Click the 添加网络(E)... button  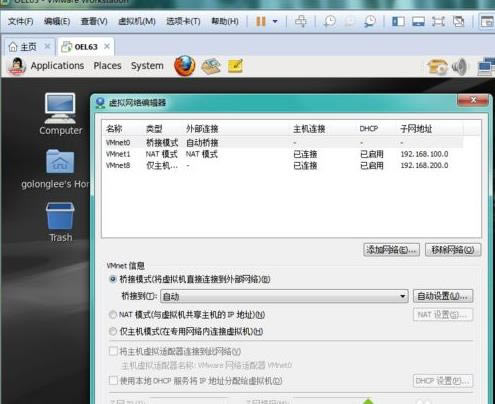coord(391,250)
